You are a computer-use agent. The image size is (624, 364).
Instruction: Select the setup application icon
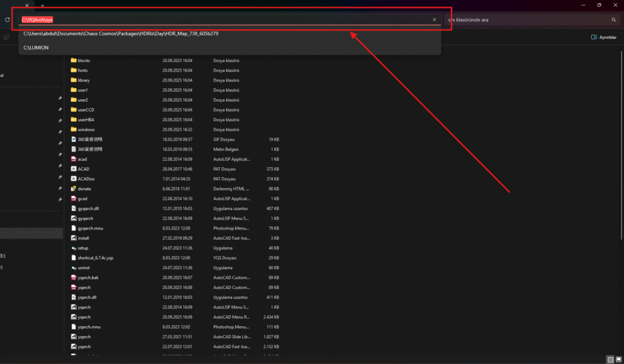pos(73,248)
